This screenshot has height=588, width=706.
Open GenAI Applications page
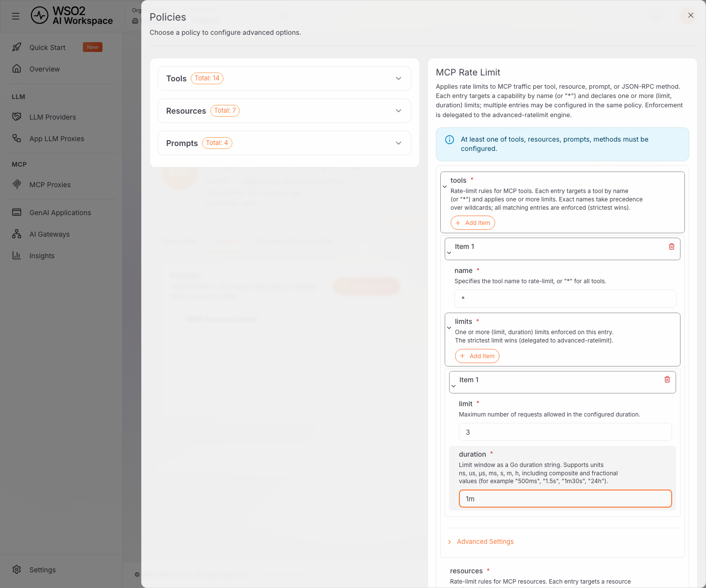(61, 212)
